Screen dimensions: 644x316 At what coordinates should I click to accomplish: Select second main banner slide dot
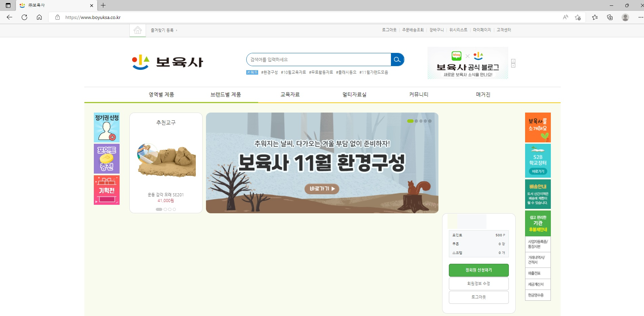[416, 121]
